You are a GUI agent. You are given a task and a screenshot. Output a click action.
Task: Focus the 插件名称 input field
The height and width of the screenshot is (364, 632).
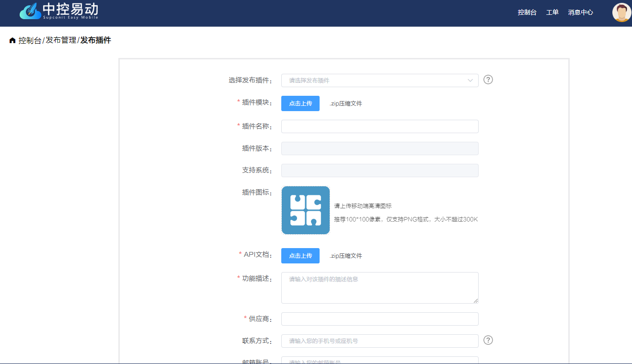379,126
